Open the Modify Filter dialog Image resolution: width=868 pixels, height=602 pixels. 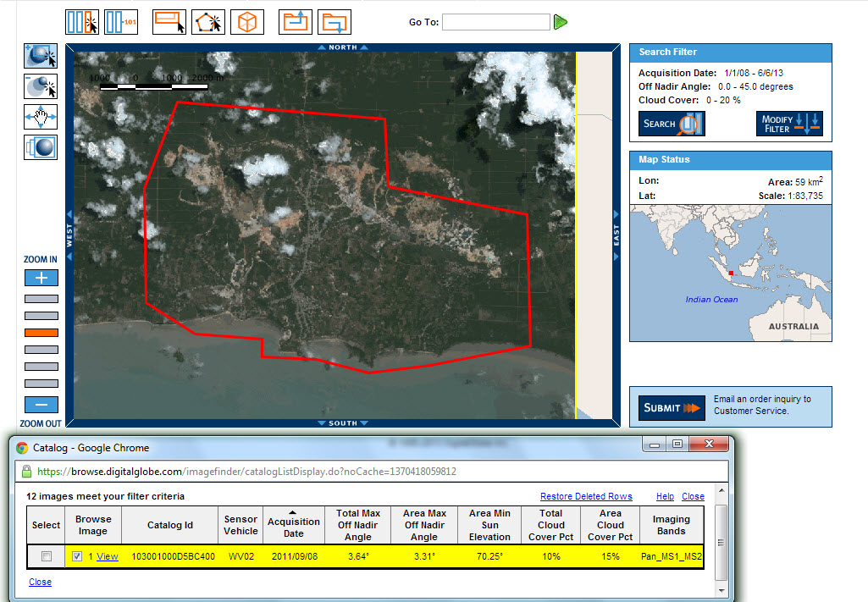789,123
